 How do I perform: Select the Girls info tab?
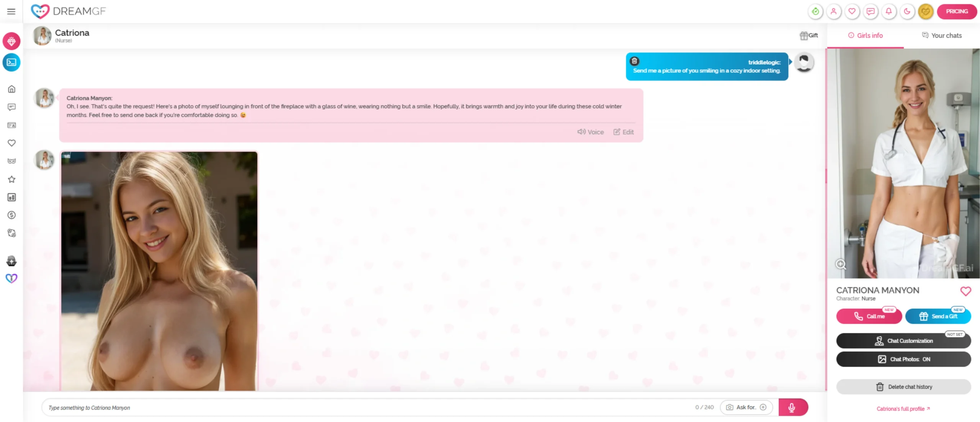[865, 36]
